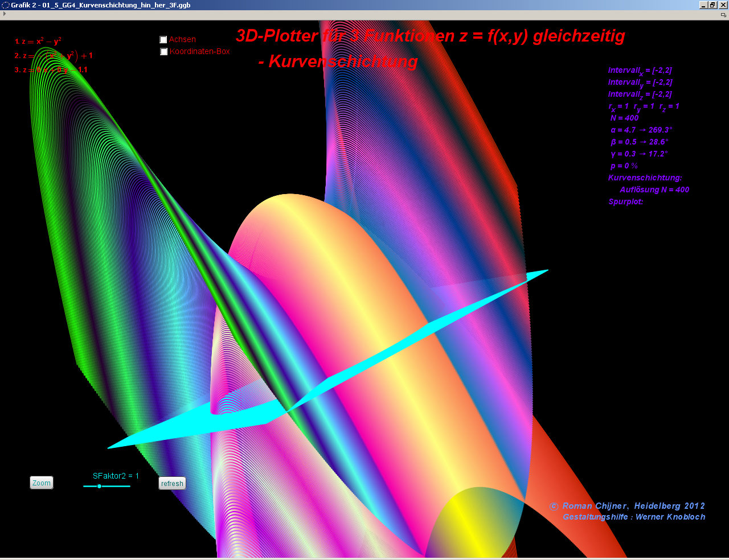
Task: Click the Spurplot label
Action: point(625,202)
